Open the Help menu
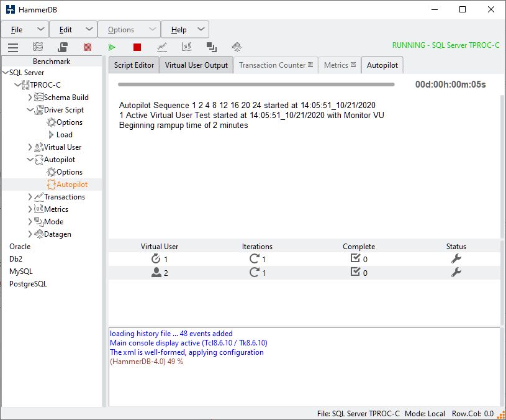This screenshot has height=420, width=506. click(x=185, y=30)
